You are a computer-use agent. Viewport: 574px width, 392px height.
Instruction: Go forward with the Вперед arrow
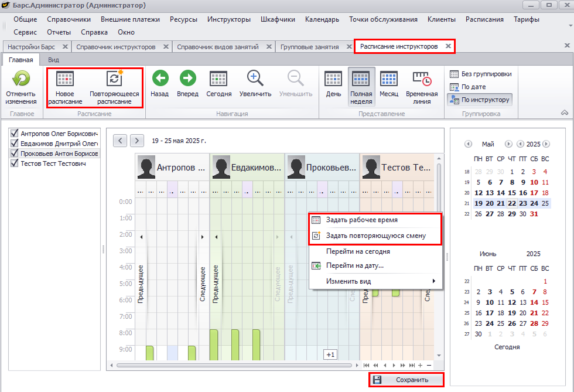188,84
